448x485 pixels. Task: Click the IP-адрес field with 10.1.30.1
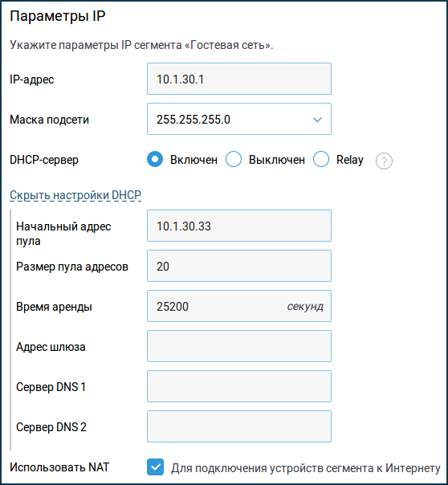(239, 79)
